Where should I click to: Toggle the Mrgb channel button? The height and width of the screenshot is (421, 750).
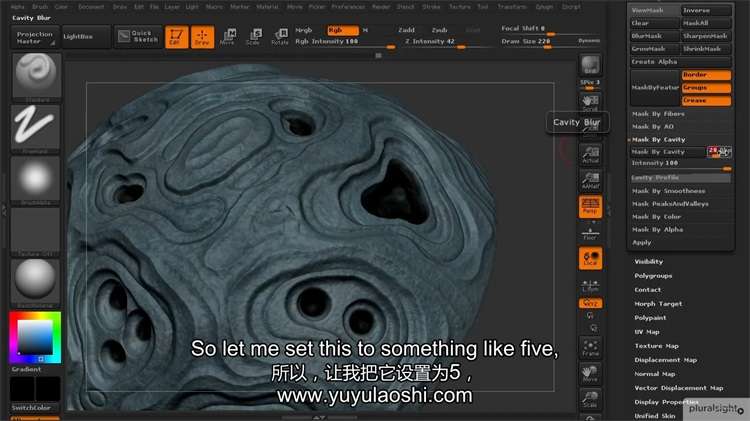(x=304, y=30)
